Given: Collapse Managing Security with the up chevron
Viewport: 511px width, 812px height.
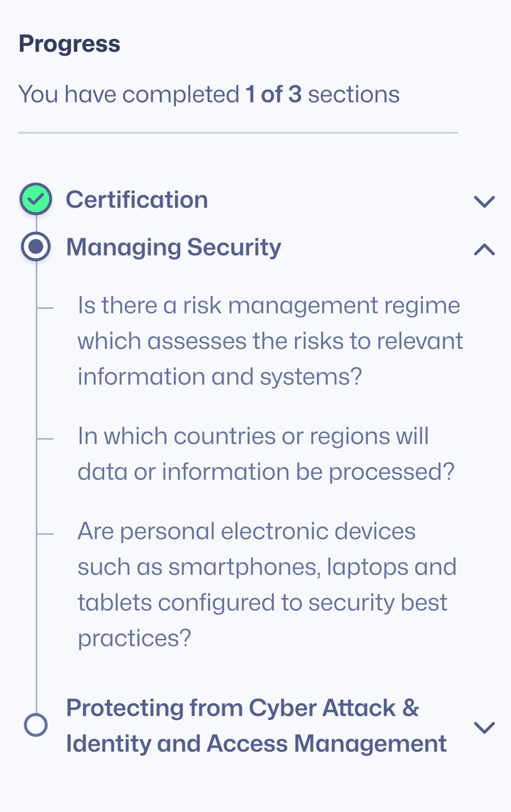Looking at the screenshot, I should 484,249.
